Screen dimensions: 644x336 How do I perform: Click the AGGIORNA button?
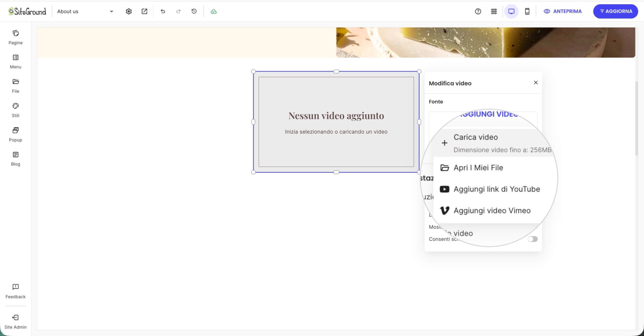(615, 11)
